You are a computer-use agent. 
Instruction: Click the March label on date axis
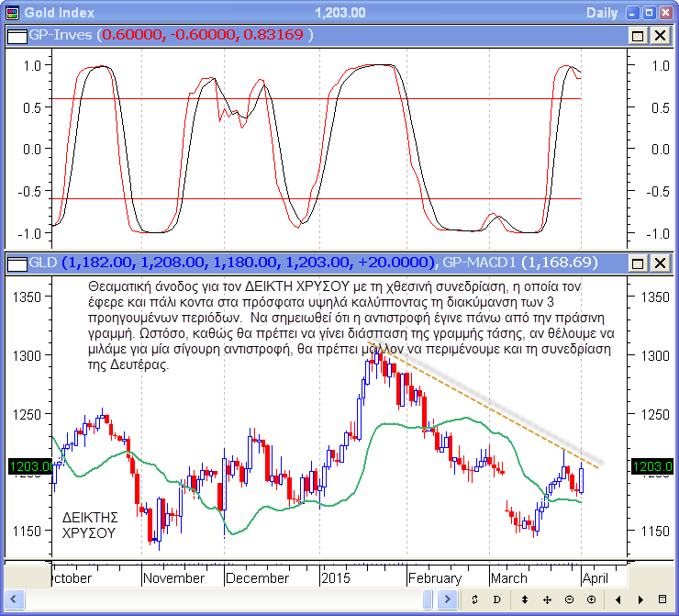(x=509, y=578)
